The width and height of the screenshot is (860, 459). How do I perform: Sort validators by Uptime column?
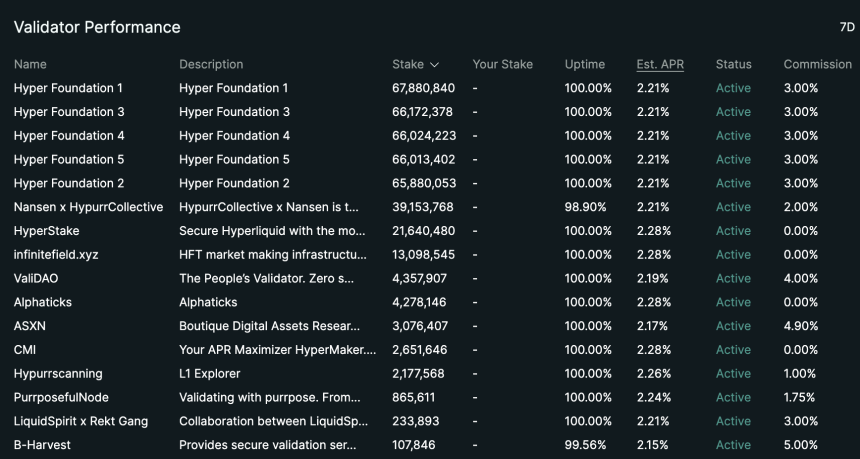[x=585, y=64]
